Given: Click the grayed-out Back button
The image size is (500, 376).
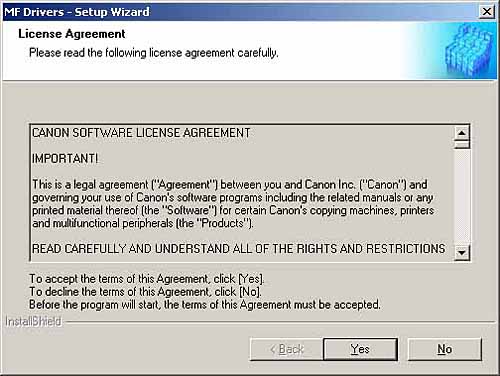Looking at the screenshot, I should pyautogui.click(x=287, y=349).
